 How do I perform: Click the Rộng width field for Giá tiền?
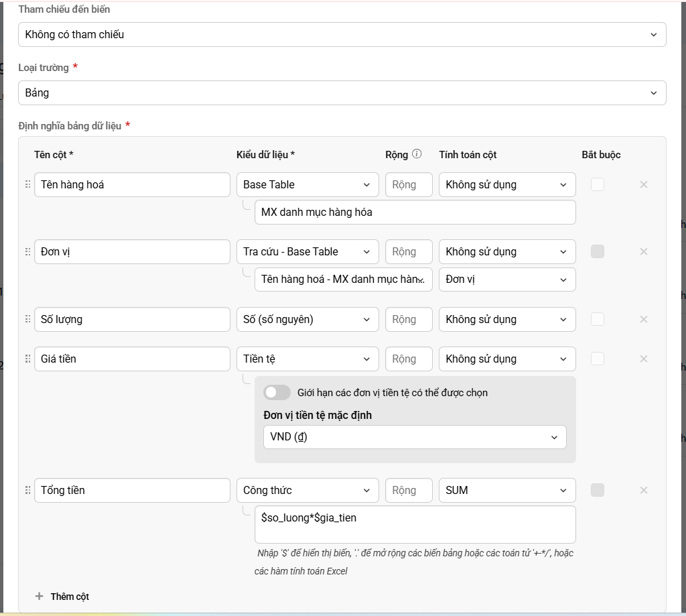click(409, 359)
